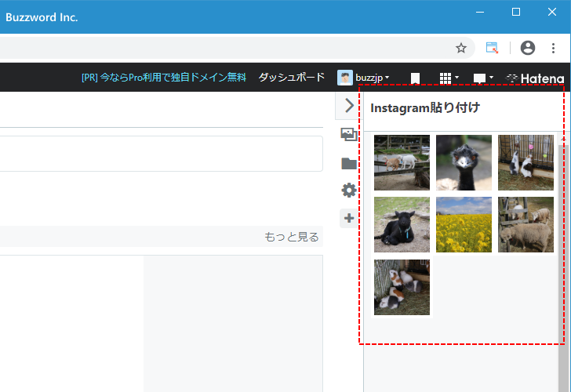Select yellow flower field Instagram thumbnail
Screen dimensions: 571x392
pyautogui.click(x=464, y=224)
